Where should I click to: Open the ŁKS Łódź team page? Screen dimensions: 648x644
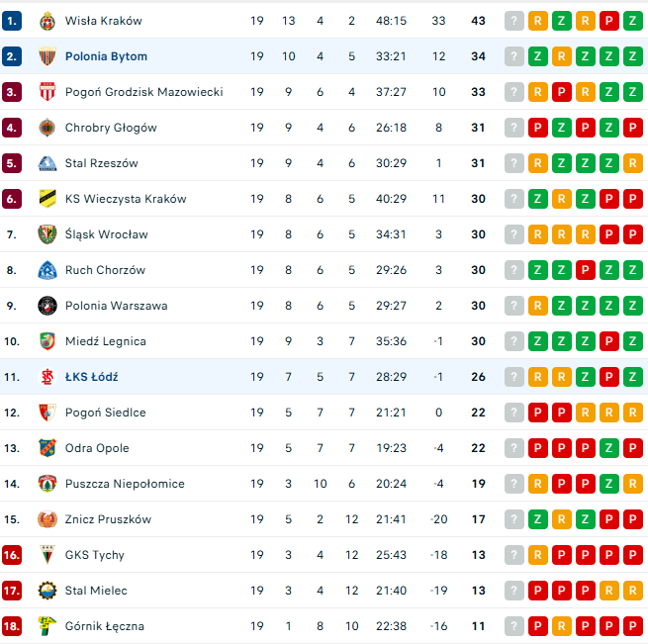click(x=91, y=377)
